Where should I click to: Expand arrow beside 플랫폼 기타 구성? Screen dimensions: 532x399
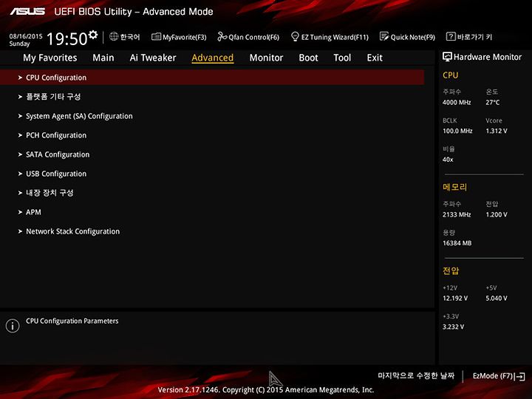(20, 97)
